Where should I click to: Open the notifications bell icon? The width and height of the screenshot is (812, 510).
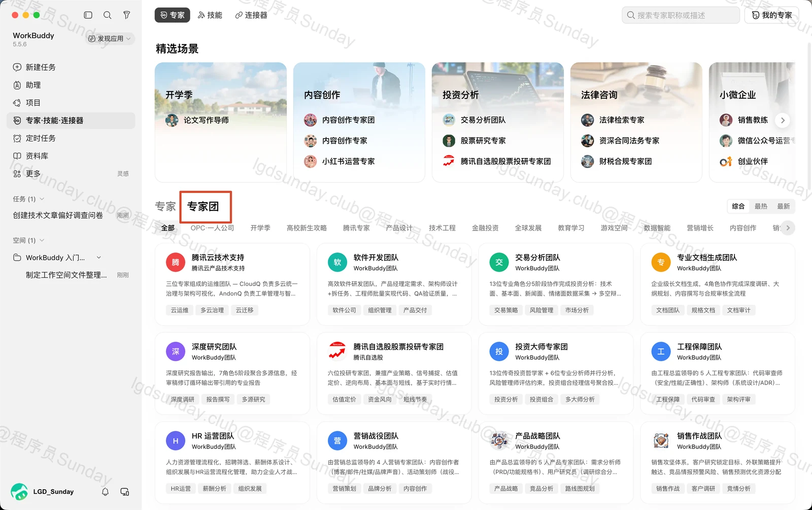click(106, 492)
